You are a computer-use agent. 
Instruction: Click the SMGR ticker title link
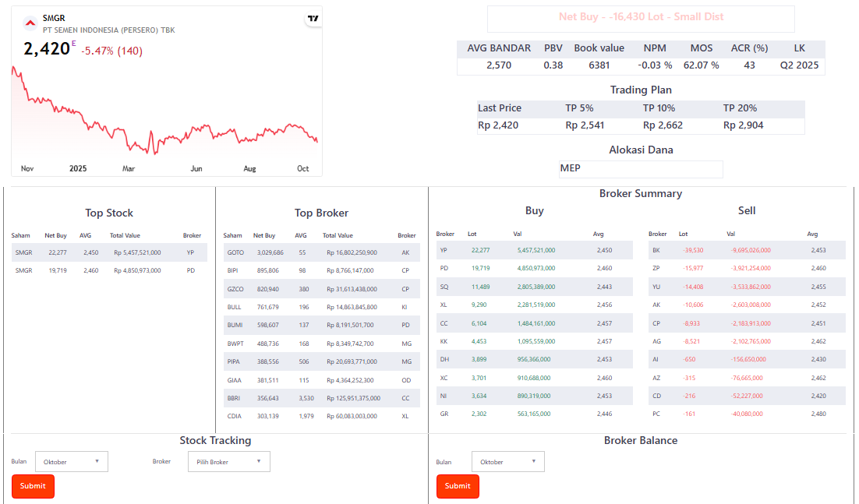point(54,18)
